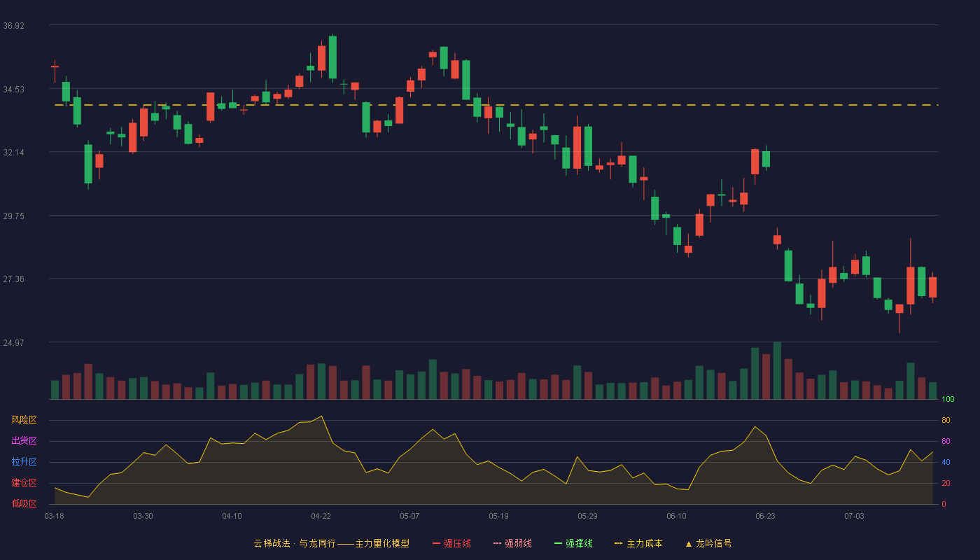The image size is (980, 560).
Task: Click the green 100 indicator scale label
Action: (x=948, y=400)
